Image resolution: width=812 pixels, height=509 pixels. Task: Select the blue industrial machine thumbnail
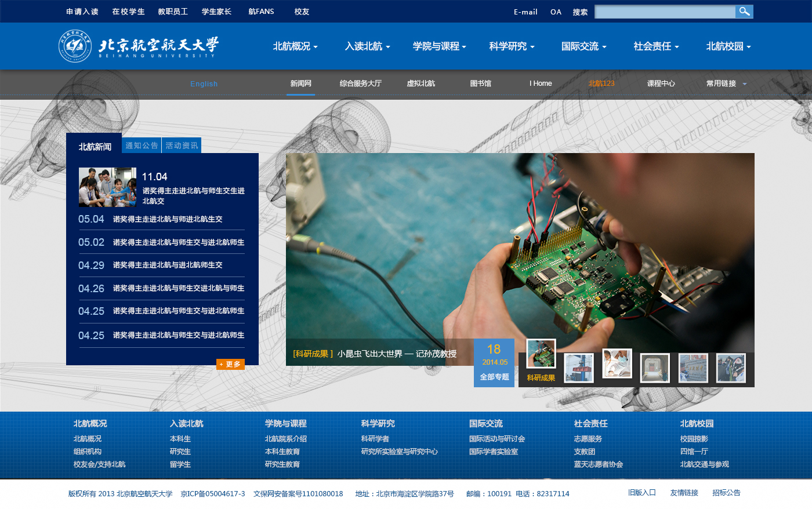coord(579,368)
